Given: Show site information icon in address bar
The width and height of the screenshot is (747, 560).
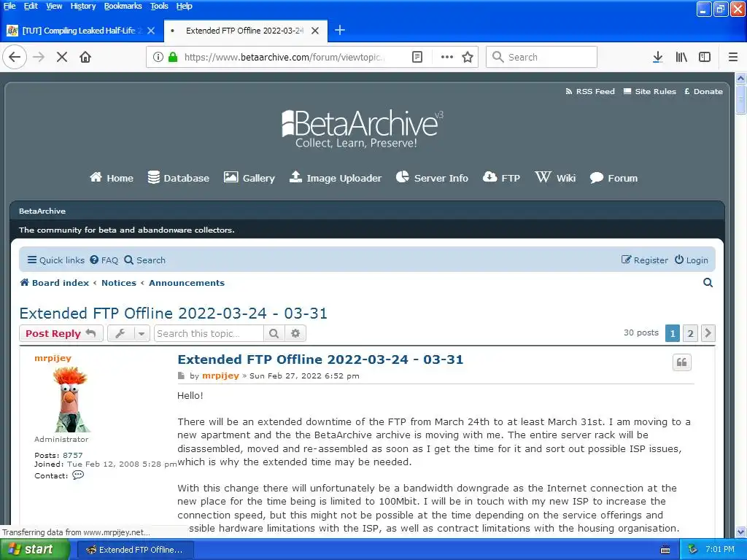Looking at the screenshot, I should (x=158, y=57).
